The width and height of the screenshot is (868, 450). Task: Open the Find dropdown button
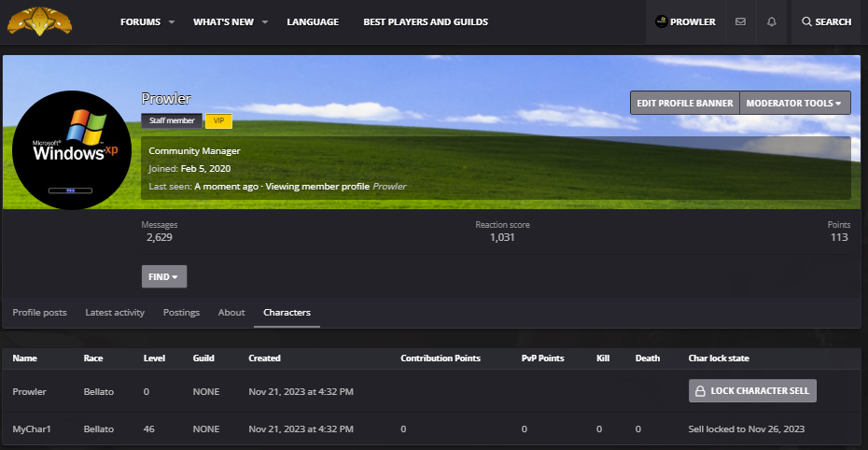pos(164,276)
